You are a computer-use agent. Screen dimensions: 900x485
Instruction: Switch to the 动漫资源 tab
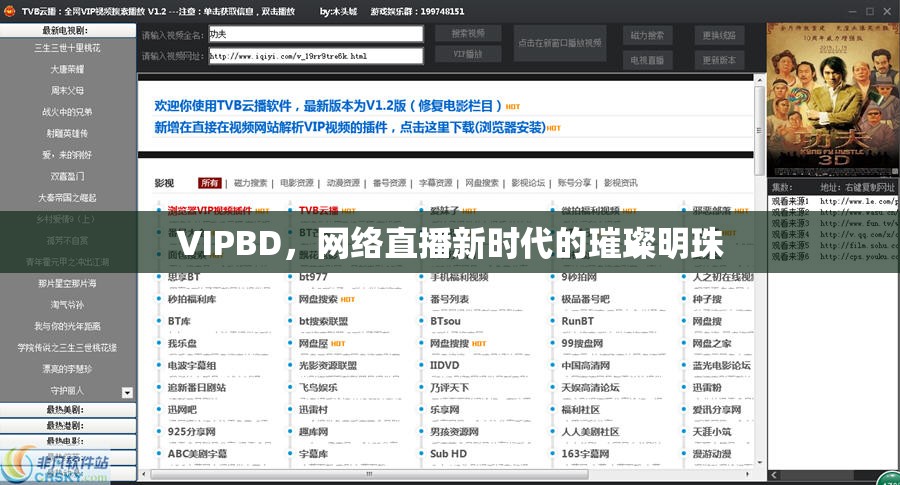tap(343, 183)
